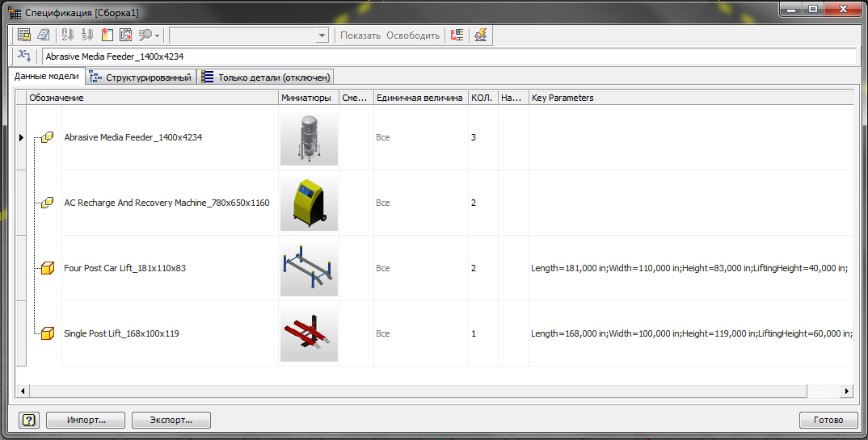The height and width of the screenshot is (440, 868).
Task: Click the КОЛ. column header
Action: [x=483, y=98]
